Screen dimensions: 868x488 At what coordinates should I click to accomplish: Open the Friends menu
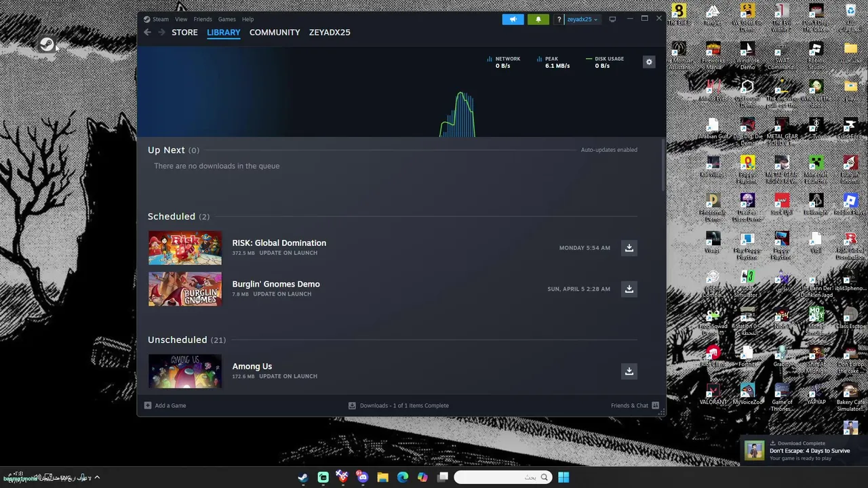click(x=203, y=19)
